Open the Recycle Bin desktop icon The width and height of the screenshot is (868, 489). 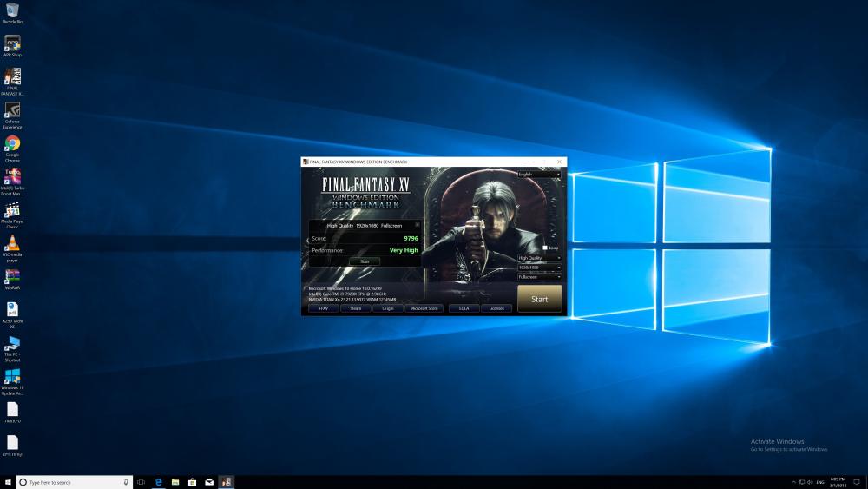click(12, 13)
